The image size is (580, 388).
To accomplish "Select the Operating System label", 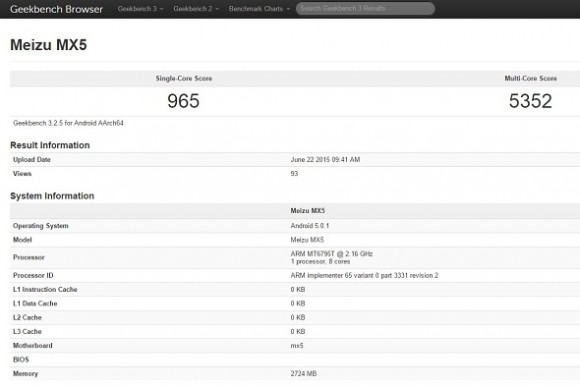I will pos(41,226).
